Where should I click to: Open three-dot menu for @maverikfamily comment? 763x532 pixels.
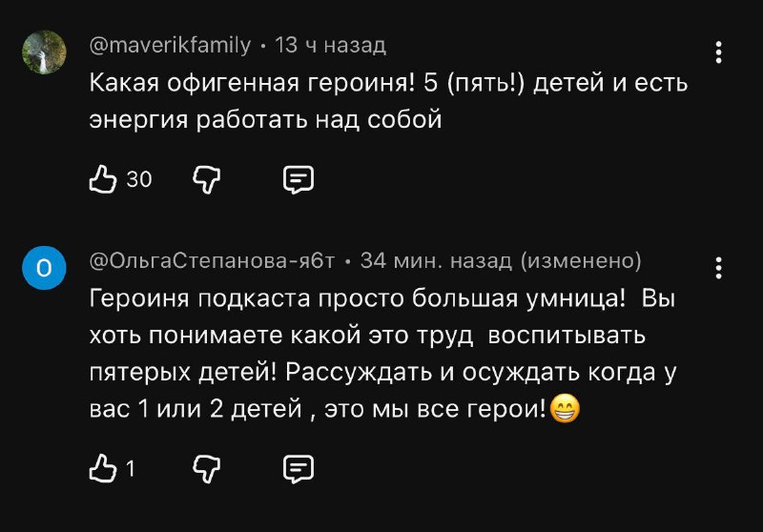click(x=719, y=51)
